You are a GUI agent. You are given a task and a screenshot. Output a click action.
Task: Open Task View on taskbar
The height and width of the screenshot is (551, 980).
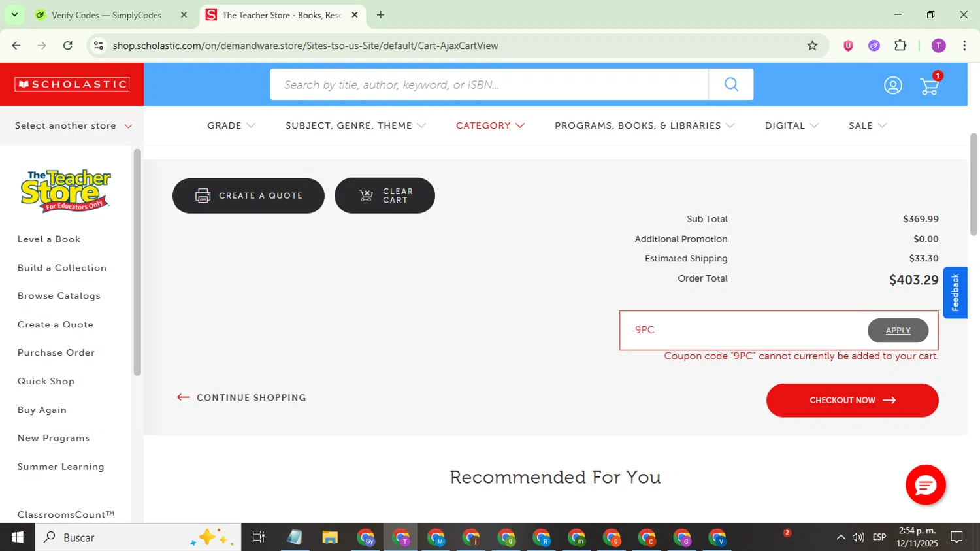click(258, 537)
